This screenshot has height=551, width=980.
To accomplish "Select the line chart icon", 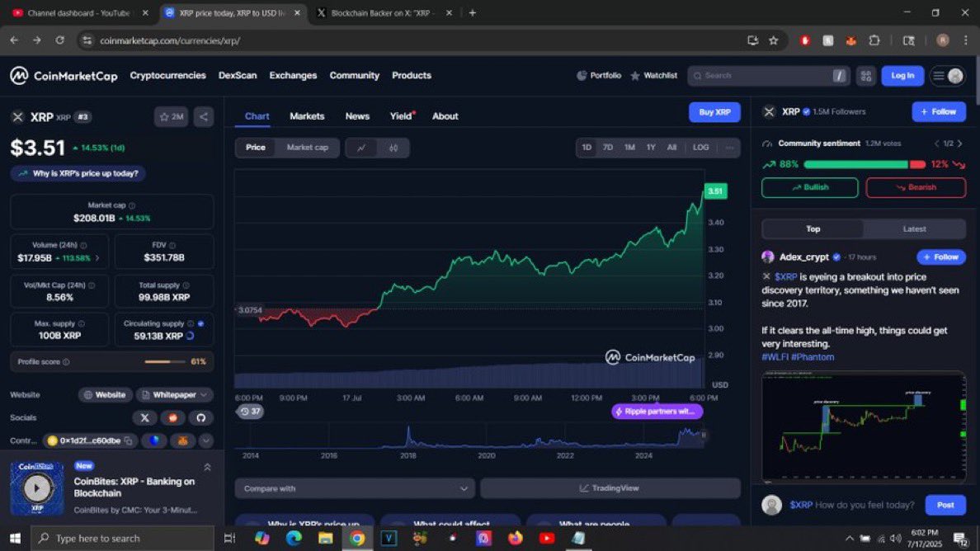I will point(360,148).
